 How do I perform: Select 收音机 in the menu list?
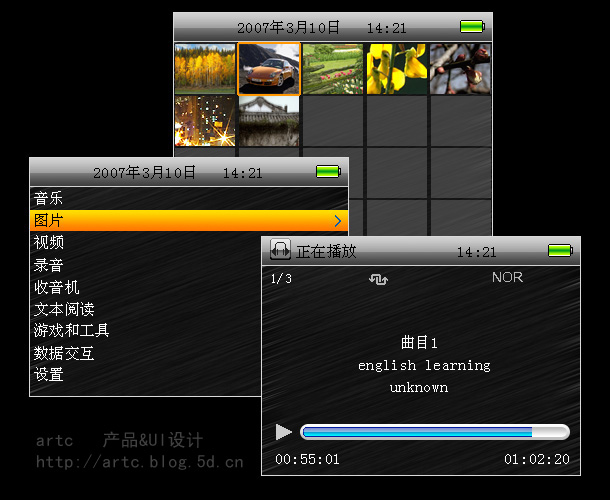pyautogui.click(x=145, y=287)
